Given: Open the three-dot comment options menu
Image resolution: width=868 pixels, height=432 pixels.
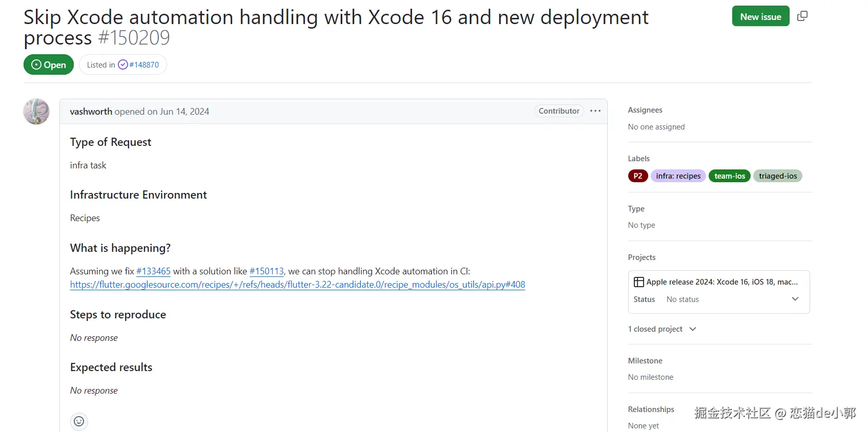Looking at the screenshot, I should click(595, 111).
